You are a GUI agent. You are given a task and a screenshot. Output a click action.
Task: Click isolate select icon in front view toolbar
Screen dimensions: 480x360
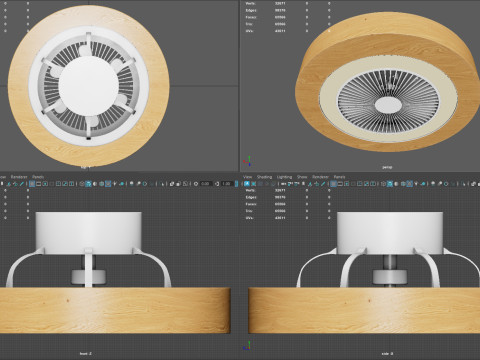[162, 184]
